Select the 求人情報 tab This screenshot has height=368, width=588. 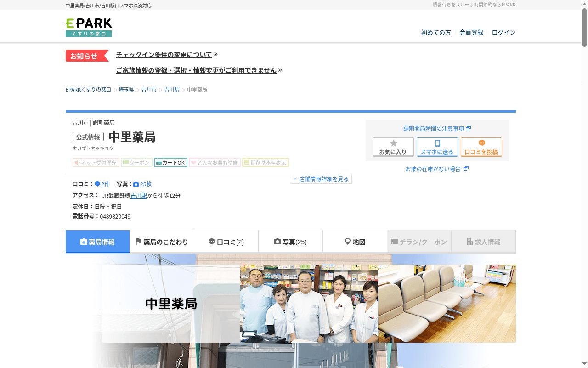(x=483, y=242)
